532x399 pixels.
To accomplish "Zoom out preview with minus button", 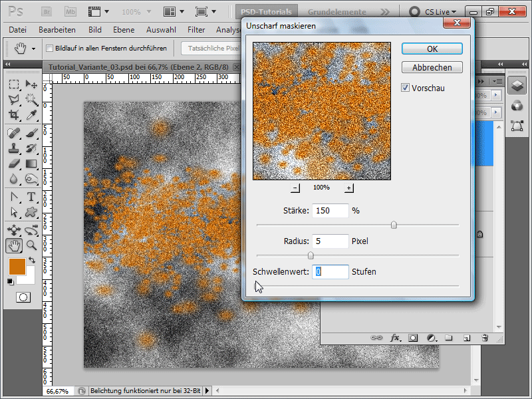I will coord(295,188).
